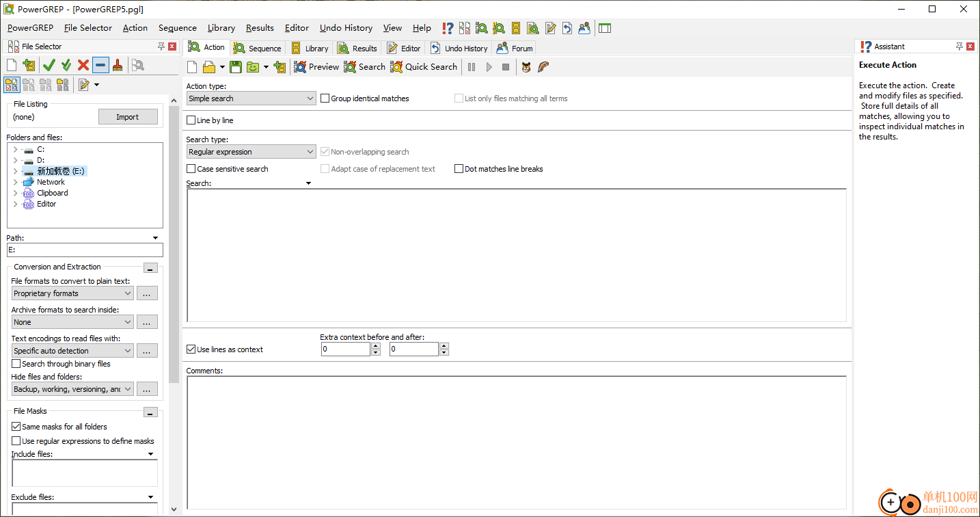Expand the C: drive tree node

(15, 149)
